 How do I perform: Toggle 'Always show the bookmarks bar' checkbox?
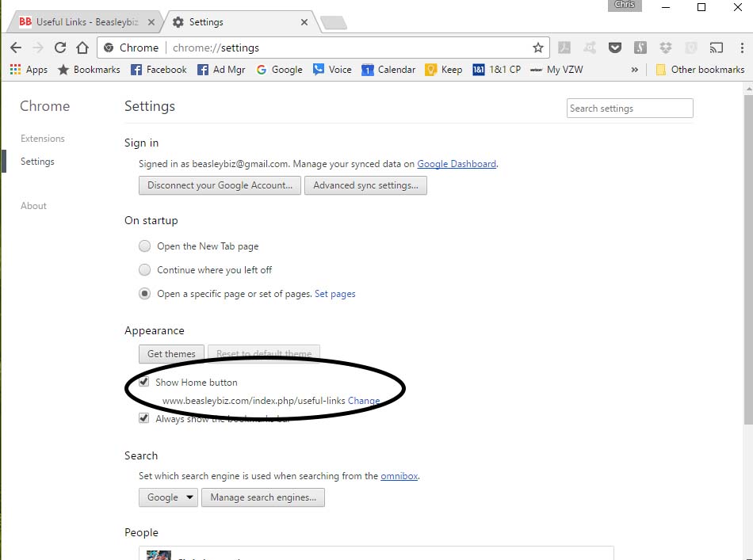[144, 418]
